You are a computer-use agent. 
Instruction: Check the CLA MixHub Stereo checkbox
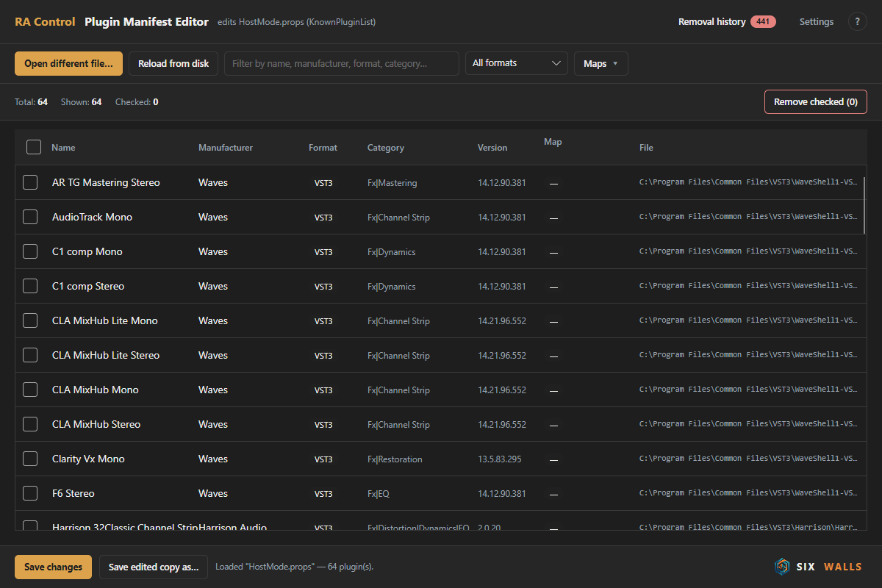[x=30, y=424]
